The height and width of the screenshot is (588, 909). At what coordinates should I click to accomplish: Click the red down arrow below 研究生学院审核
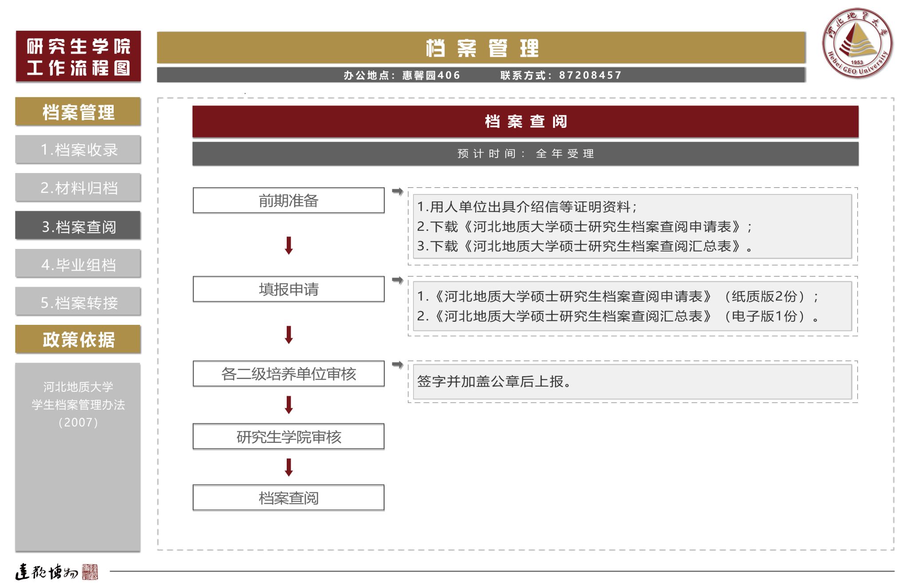pyautogui.click(x=289, y=467)
